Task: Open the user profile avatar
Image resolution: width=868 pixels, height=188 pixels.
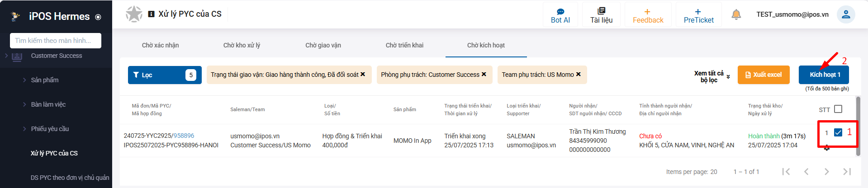Action: (845, 14)
